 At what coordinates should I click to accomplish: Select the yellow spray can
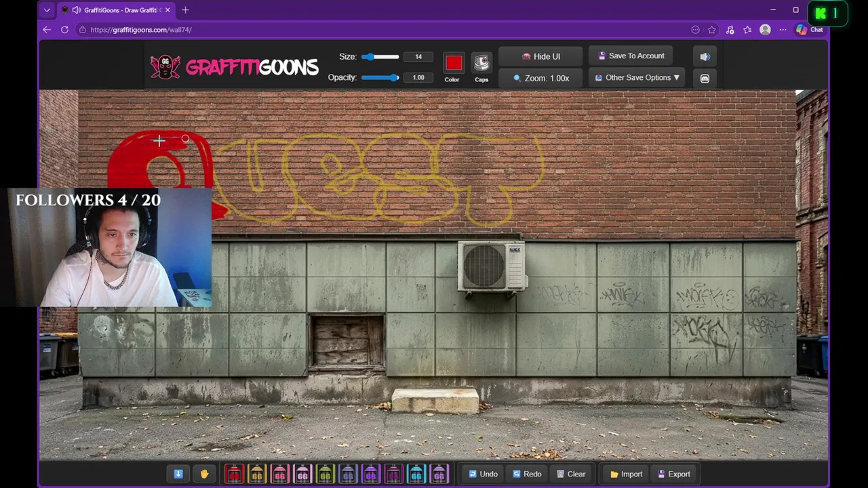(x=257, y=474)
